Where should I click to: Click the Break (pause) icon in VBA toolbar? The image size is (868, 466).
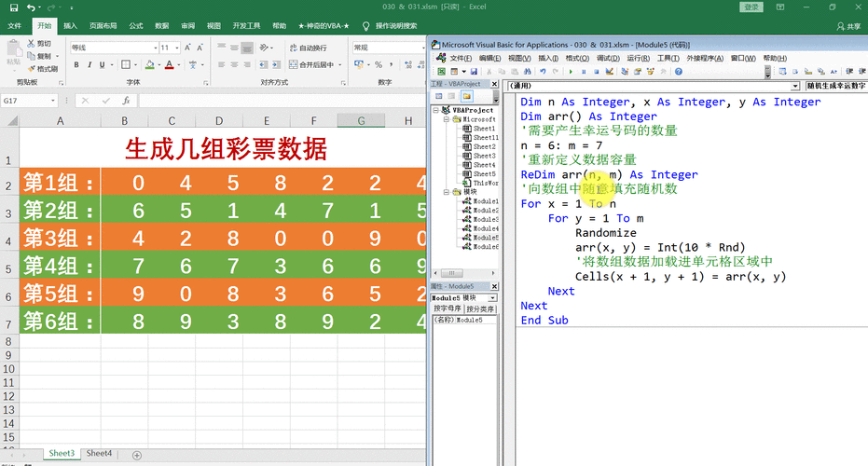[x=584, y=71]
